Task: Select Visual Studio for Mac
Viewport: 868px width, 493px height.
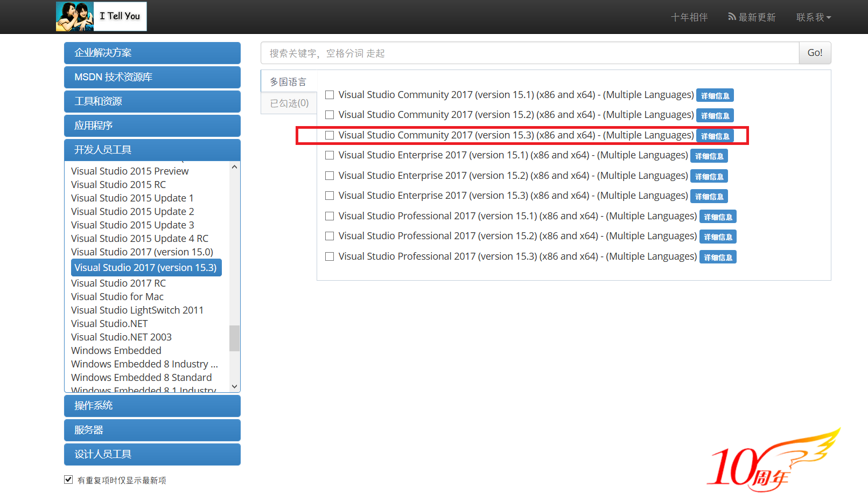Action: point(117,296)
